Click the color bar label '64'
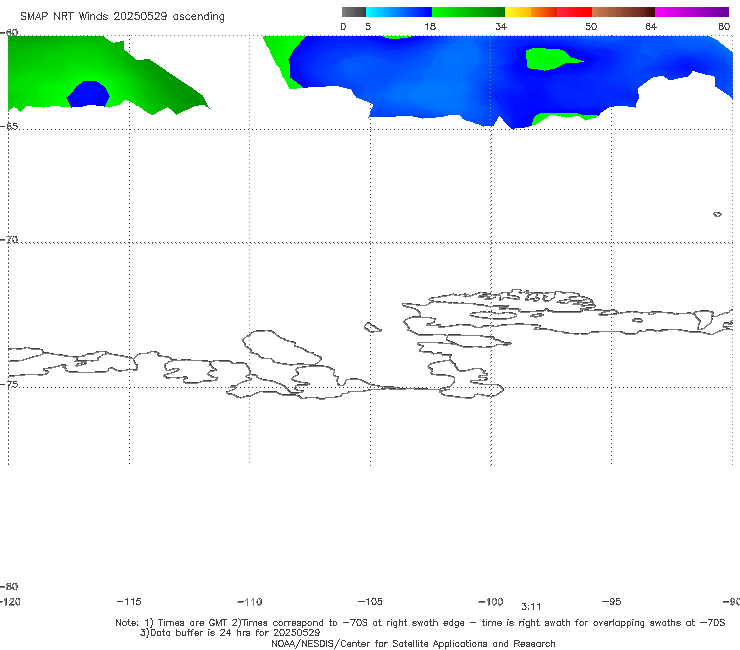The height and width of the screenshot is (650, 740). pyautogui.click(x=651, y=26)
